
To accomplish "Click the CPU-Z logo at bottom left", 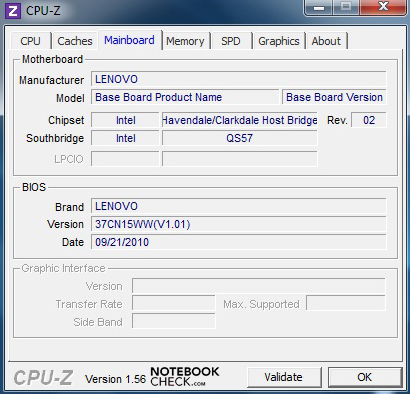I will pyautogui.click(x=43, y=378).
